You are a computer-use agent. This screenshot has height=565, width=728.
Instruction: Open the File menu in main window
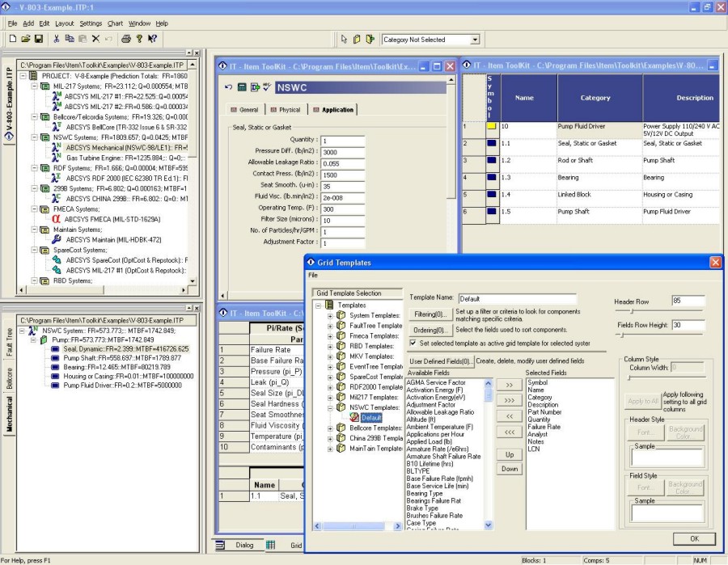pos(12,23)
